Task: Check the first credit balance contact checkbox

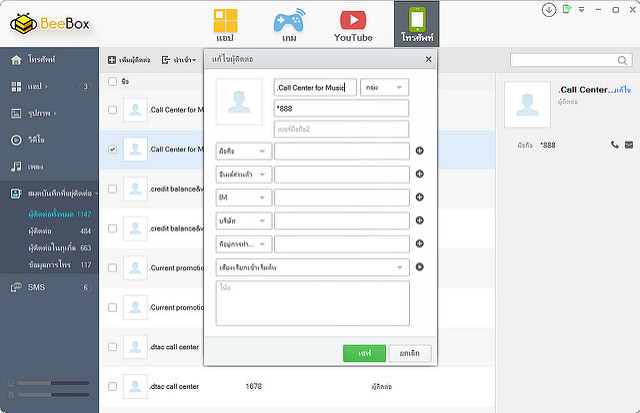Action: tap(112, 189)
